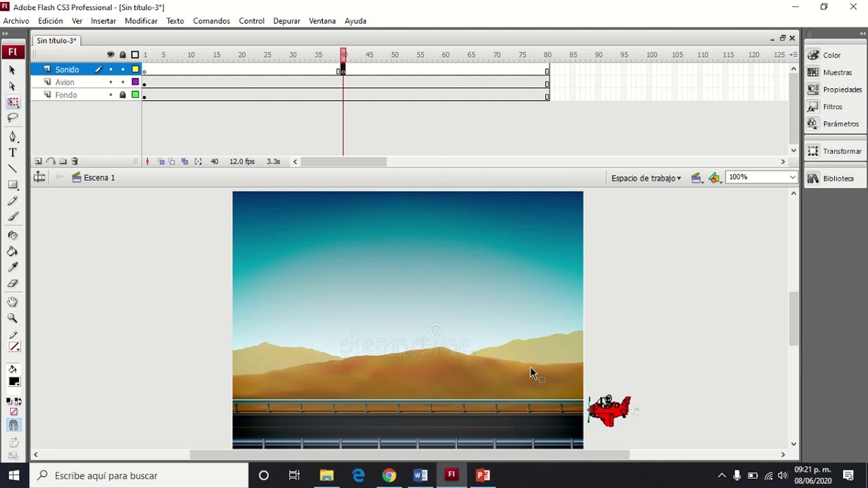Lock all layers using header padlock
This screenshot has height=488, width=868.
123,55
